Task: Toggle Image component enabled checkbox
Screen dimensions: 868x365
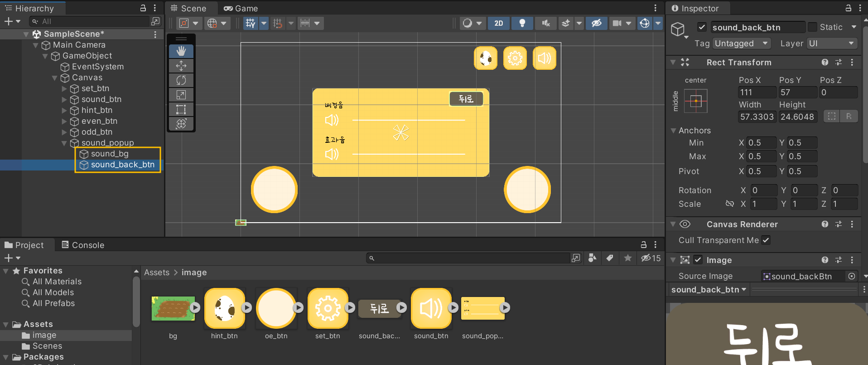Action: click(698, 260)
